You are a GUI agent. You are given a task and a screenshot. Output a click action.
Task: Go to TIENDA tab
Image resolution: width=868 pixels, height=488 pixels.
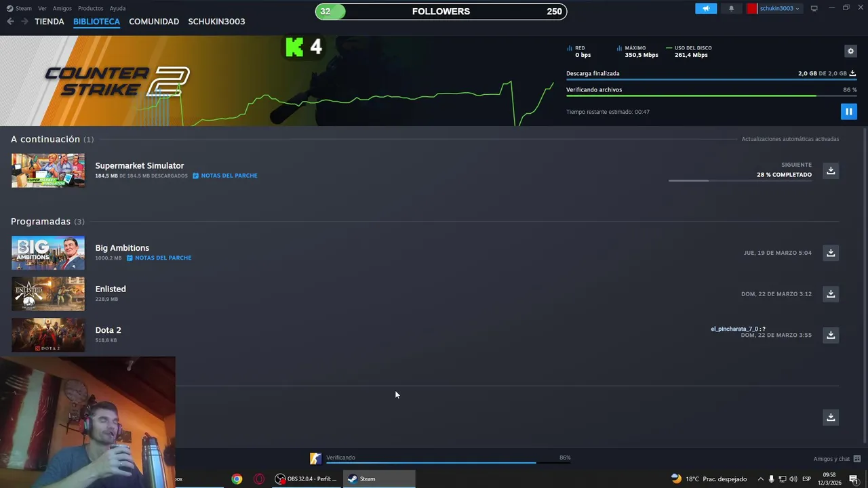(x=50, y=22)
